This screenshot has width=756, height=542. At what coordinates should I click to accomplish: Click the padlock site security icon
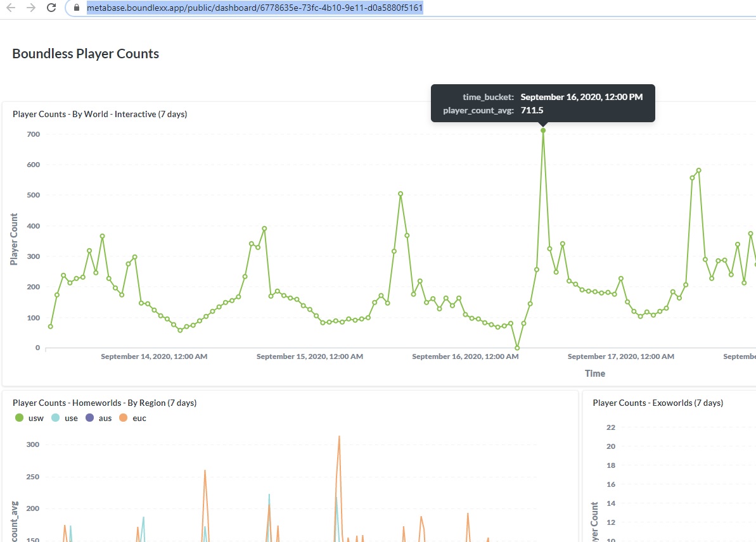click(76, 8)
